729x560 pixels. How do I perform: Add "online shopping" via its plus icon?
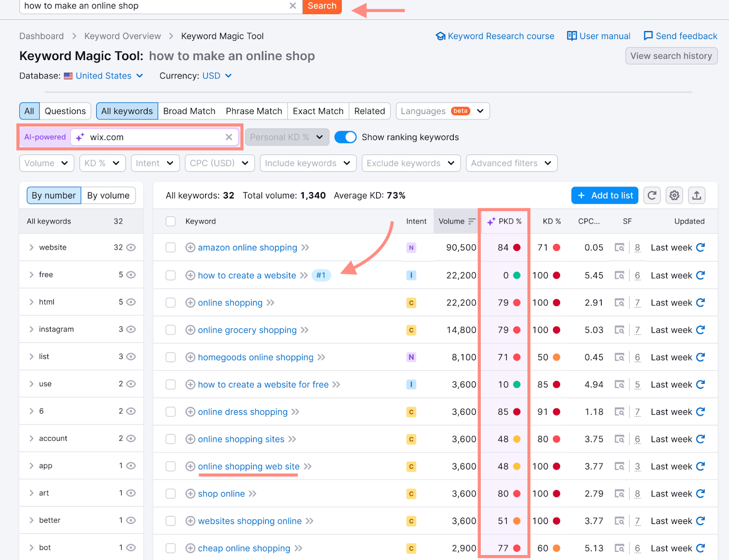(x=190, y=302)
